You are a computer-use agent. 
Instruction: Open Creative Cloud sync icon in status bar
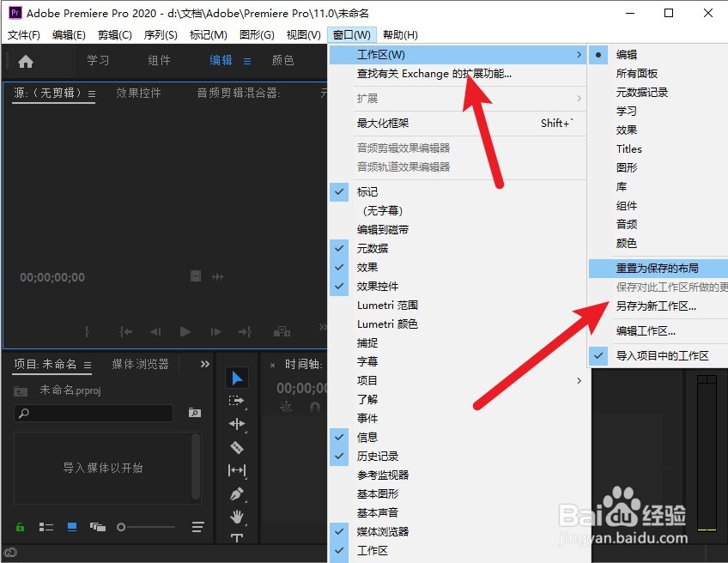(10, 553)
